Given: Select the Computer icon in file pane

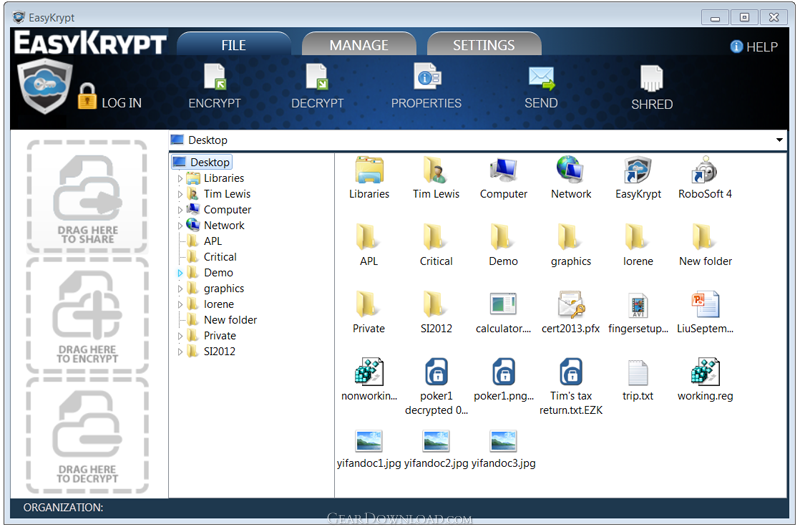Looking at the screenshot, I should click(x=504, y=171).
